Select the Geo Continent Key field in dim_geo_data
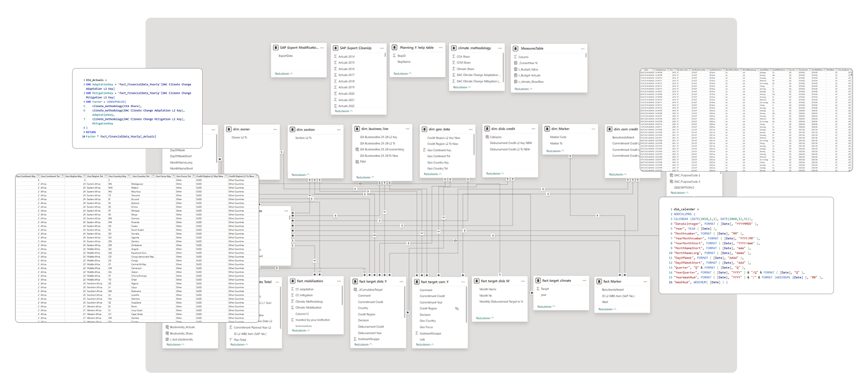This screenshot has width=868, height=386. (439, 150)
